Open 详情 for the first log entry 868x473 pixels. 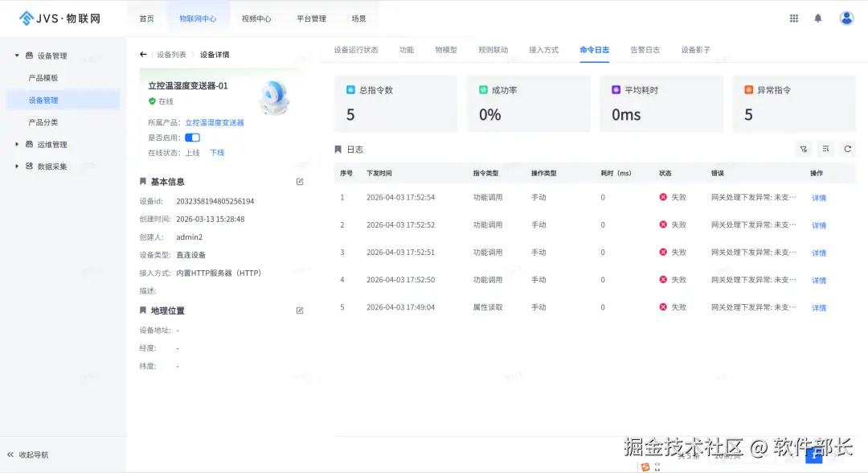pyautogui.click(x=817, y=198)
